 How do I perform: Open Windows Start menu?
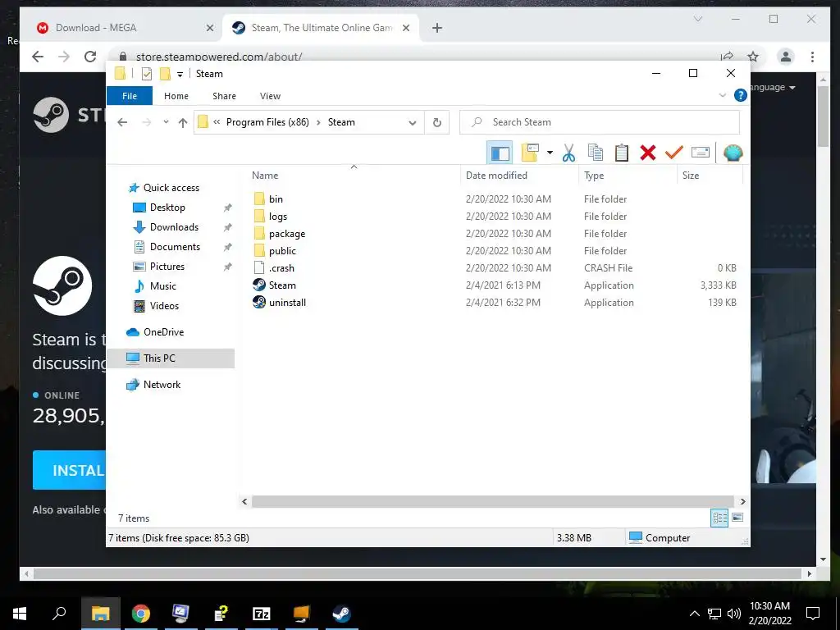pyautogui.click(x=20, y=614)
